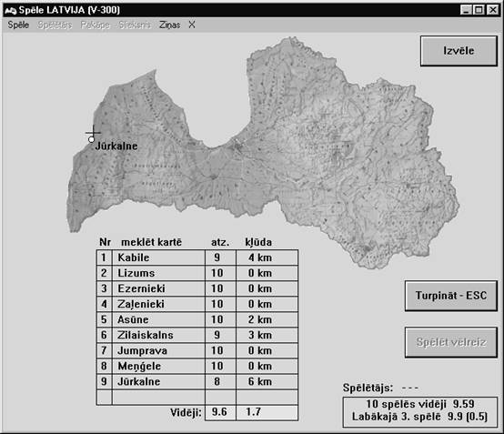The image size is (504, 434).
Task: Select the Kabile row in results table
Action: coord(197,257)
